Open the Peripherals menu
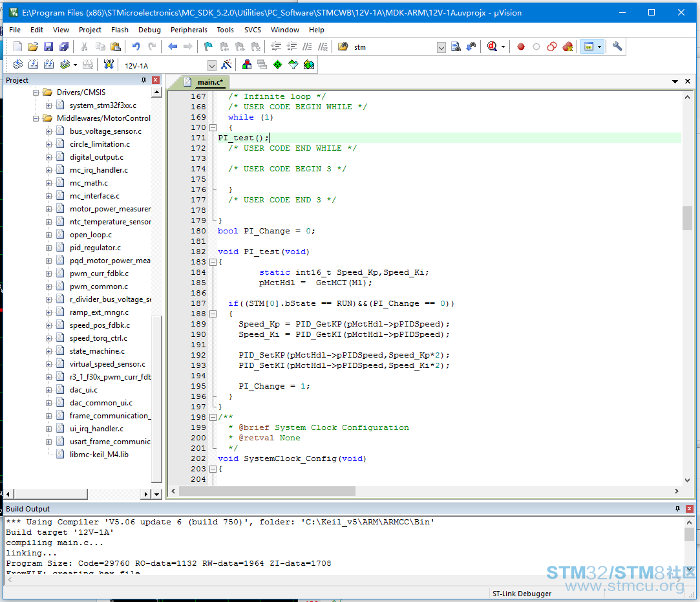 (x=189, y=30)
